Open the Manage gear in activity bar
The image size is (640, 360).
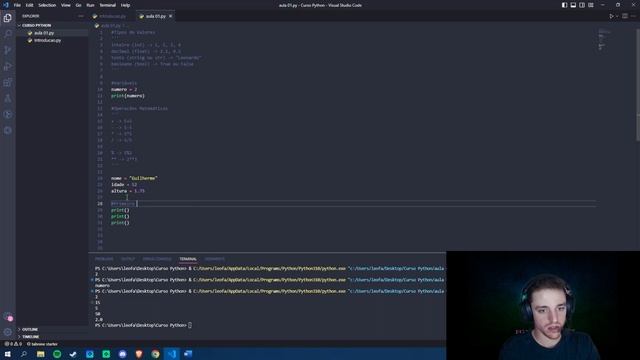(8, 332)
